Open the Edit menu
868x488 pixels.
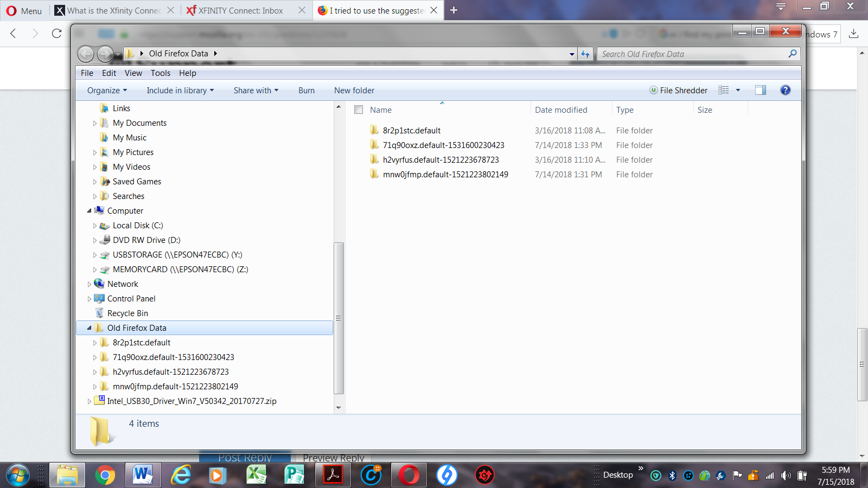pyautogui.click(x=109, y=73)
